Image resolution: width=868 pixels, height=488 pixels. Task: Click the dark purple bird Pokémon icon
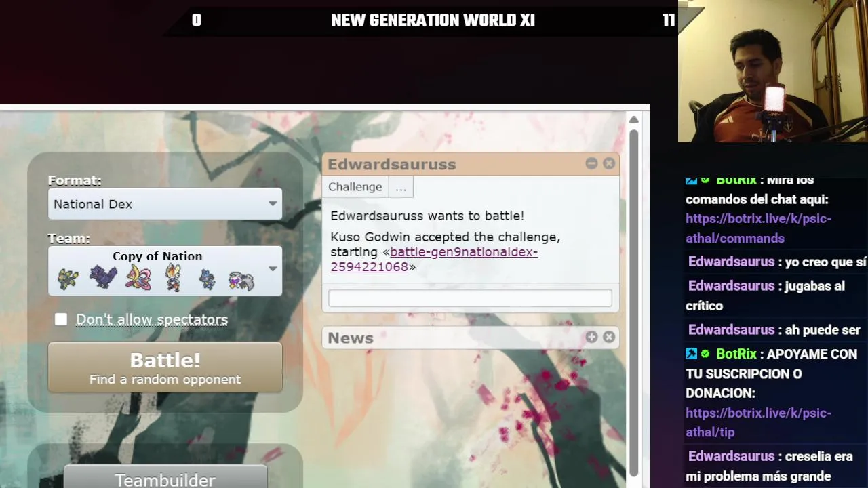(103, 277)
